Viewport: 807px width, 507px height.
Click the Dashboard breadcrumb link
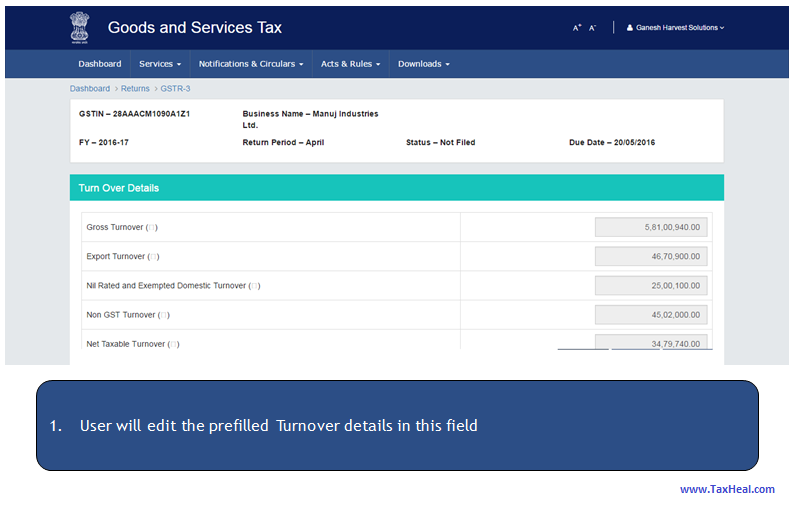pyautogui.click(x=90, y=89)
